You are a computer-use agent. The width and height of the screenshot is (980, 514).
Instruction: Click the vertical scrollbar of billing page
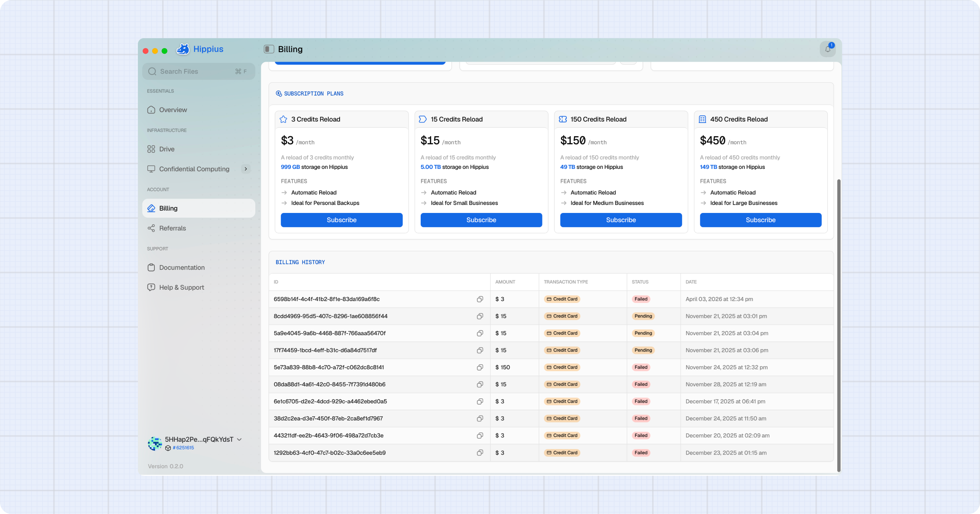click(838, 326)
